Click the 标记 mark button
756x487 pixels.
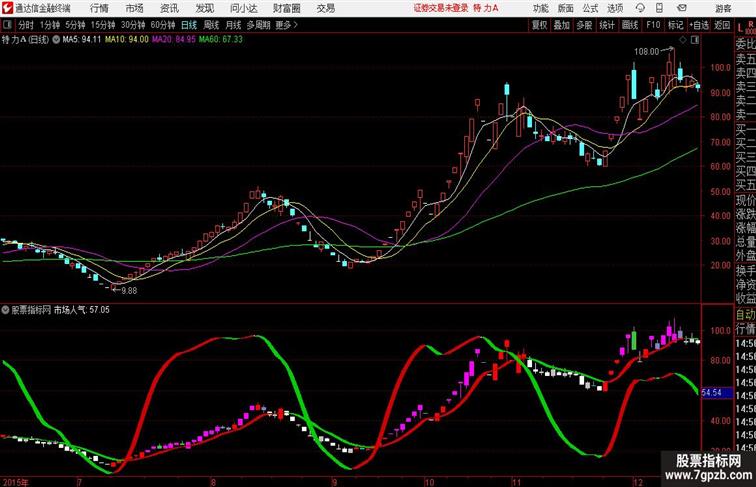pyautogui.click(x=675, y=25)
